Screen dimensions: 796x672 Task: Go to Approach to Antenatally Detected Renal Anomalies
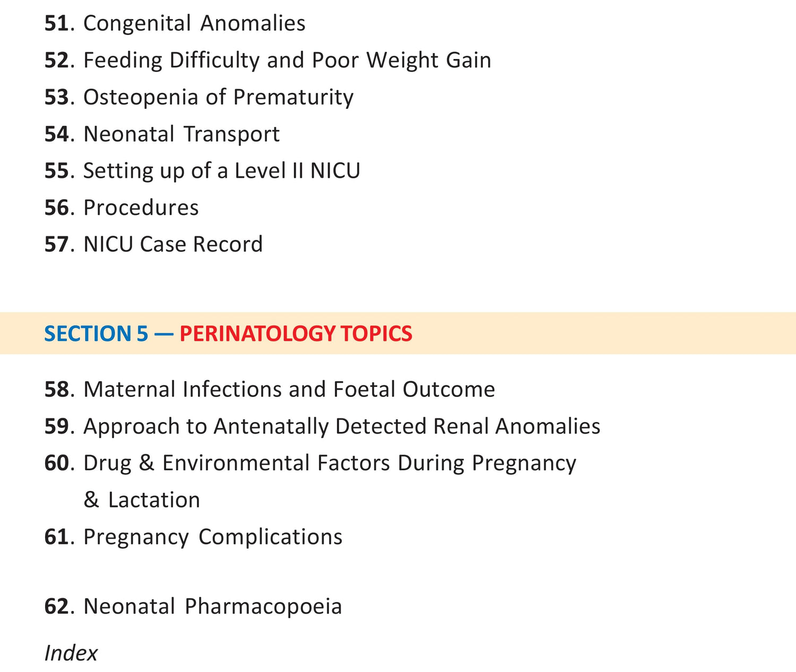(342, 426)
